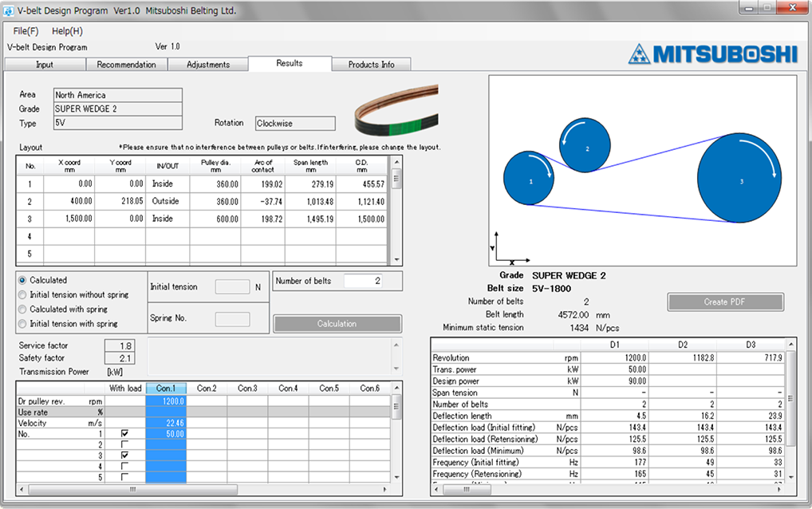Uncheck the With load box for No. 3

pyautogui.click(x=124, y=456)
